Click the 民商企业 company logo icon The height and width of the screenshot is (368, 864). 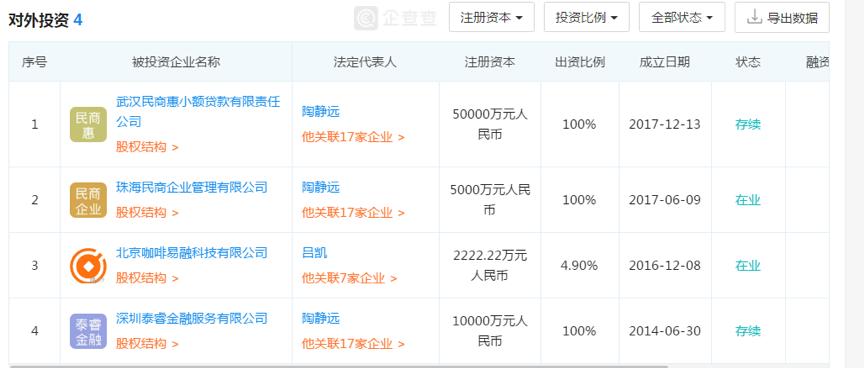(x=88, y=201)
